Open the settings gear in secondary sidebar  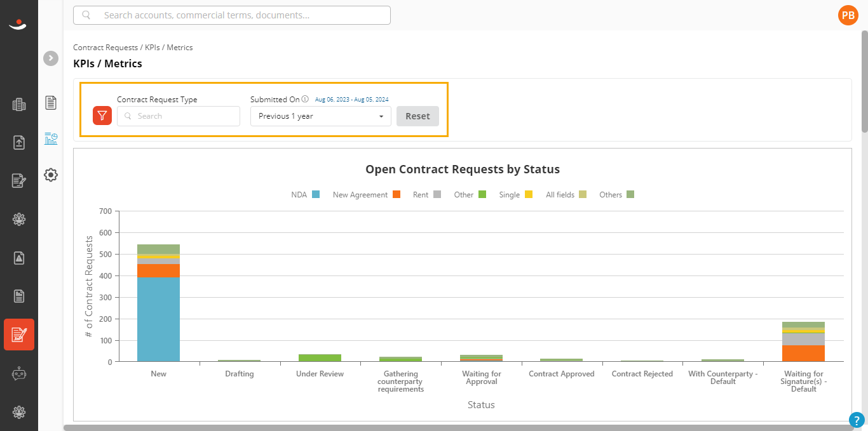[x=51, y=175]
